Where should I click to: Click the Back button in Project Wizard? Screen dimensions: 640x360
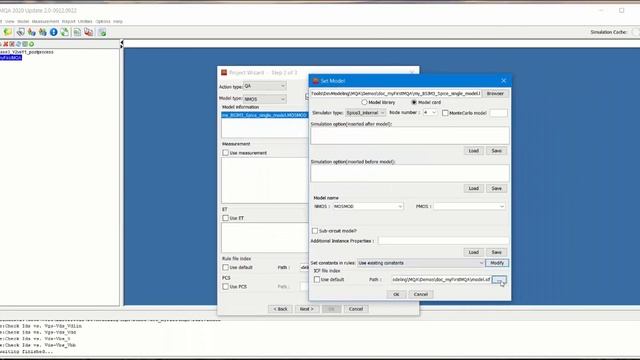pos(280,309)
